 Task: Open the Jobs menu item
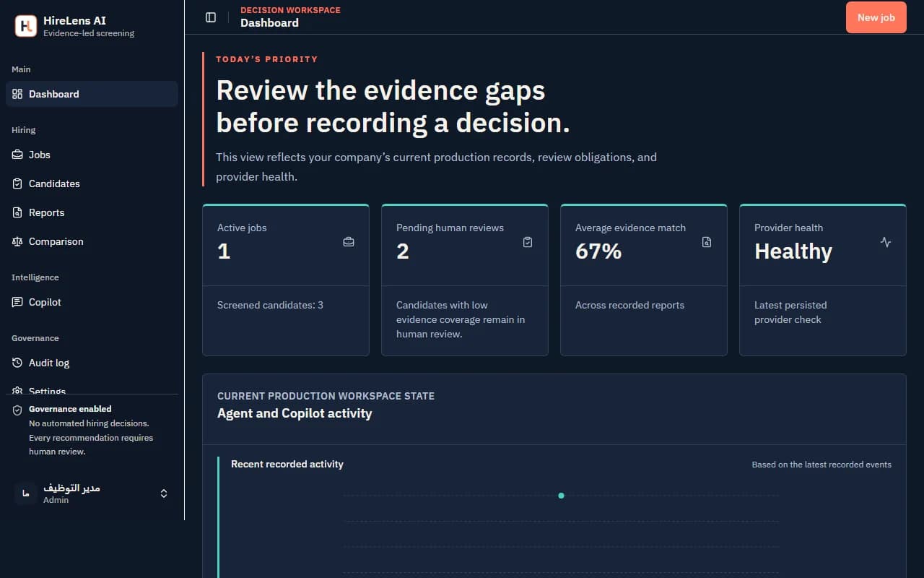tap(92, 155)
